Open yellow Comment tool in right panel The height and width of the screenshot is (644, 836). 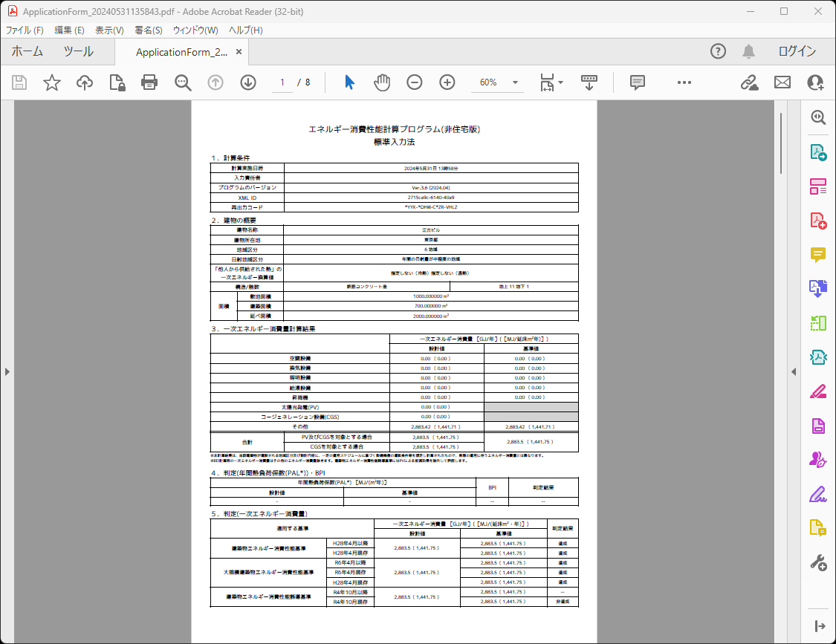[818, 255]
